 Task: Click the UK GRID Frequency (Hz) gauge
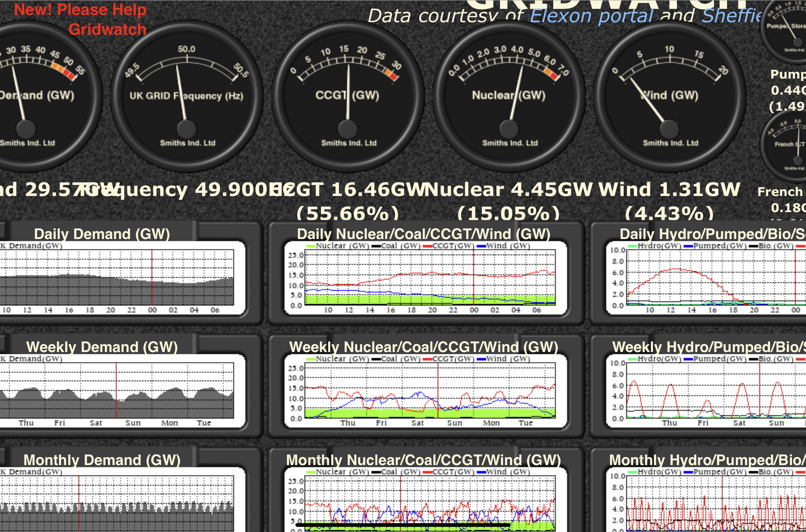pyautogui.click(x=187, y=96)
